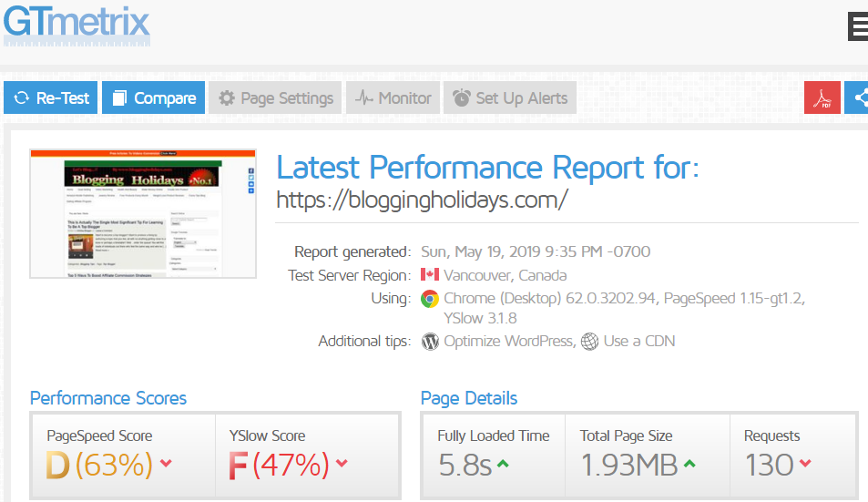
Task: Download the PDF report icon
Action: [822, 98]
